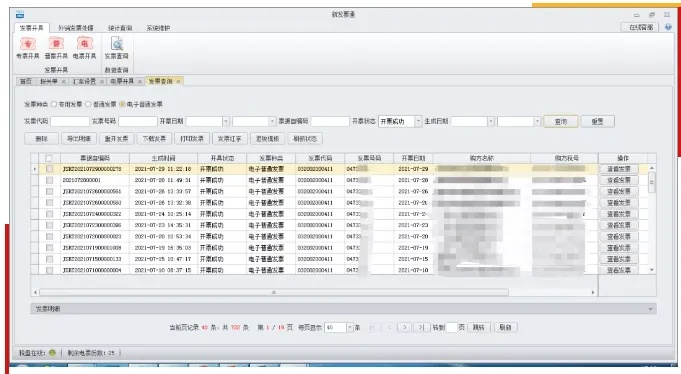
Task: Switch to 系统维护 ribbon tab
Action: (x=158, y=28)
